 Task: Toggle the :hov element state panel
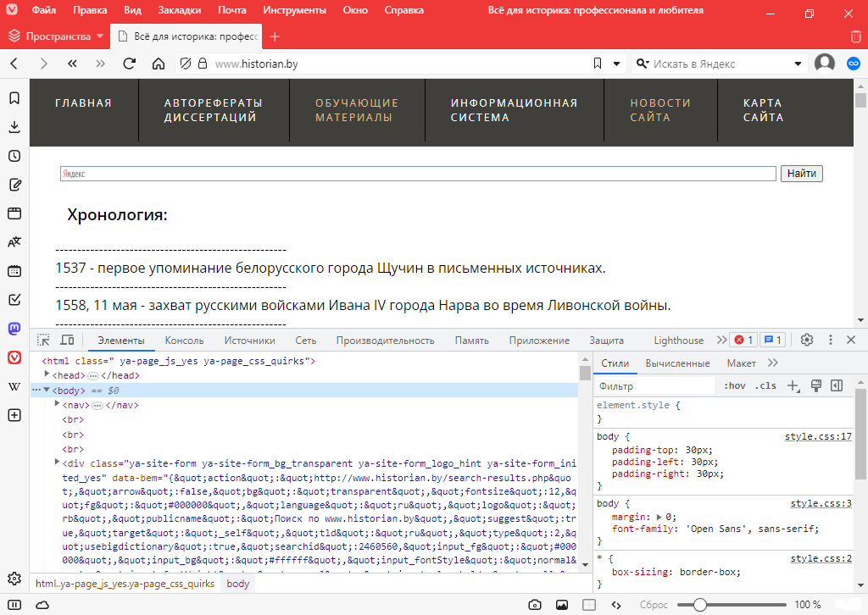coord(734,386)
